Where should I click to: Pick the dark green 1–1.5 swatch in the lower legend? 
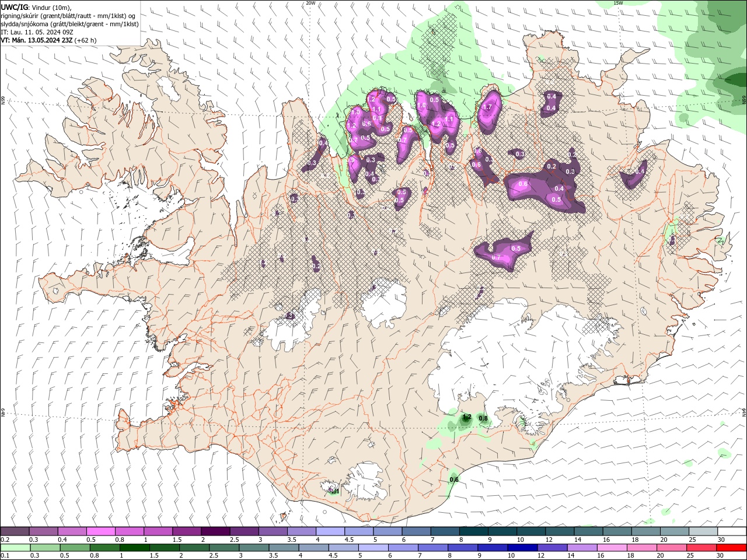[135, 548]
